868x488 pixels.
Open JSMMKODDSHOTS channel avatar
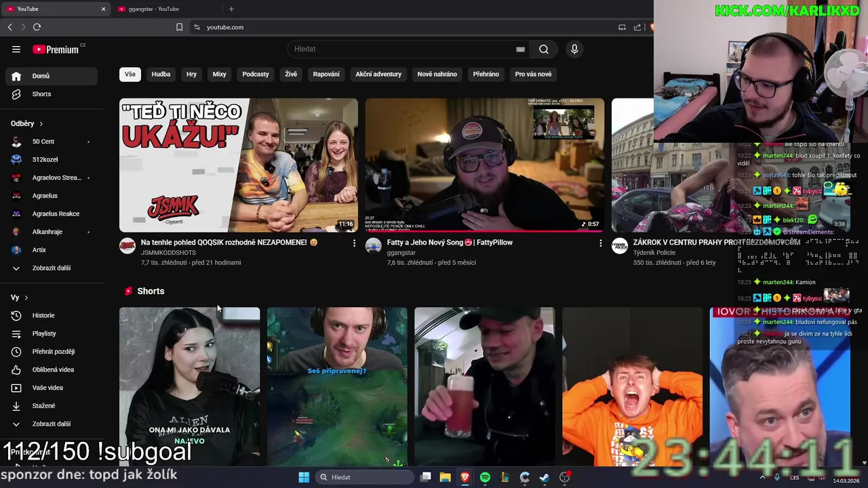coord(127,245)
